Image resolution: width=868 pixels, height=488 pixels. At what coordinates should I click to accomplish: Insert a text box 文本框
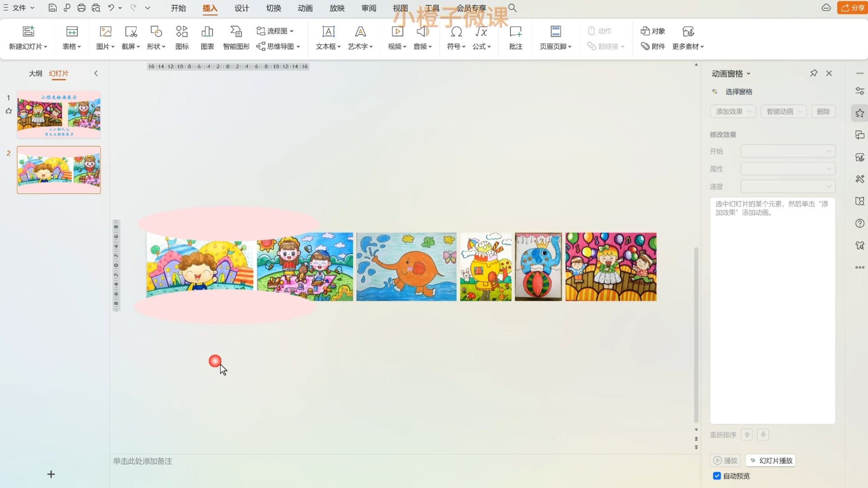pos(328,32)
